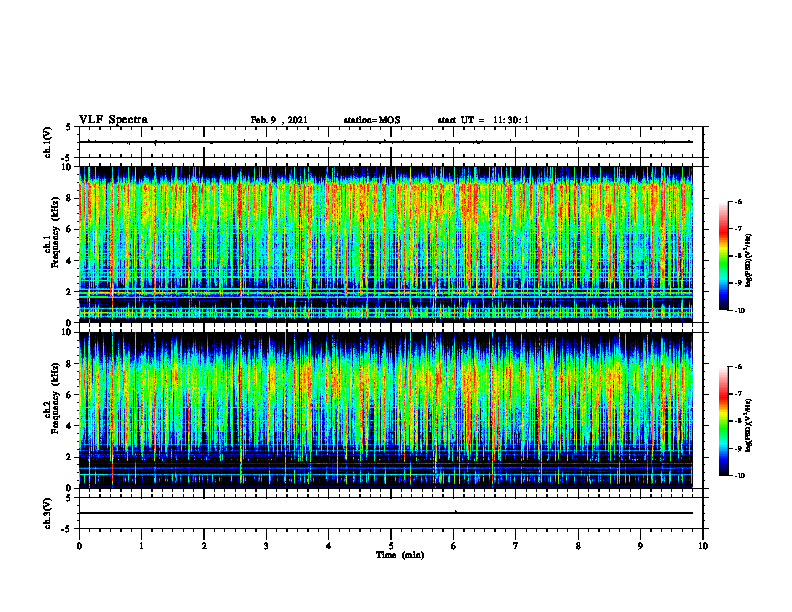This screenshot has height=612, width=792.
Task: Click the "-5" tick on ch.1(V) axis
Action: pos(67,158)
